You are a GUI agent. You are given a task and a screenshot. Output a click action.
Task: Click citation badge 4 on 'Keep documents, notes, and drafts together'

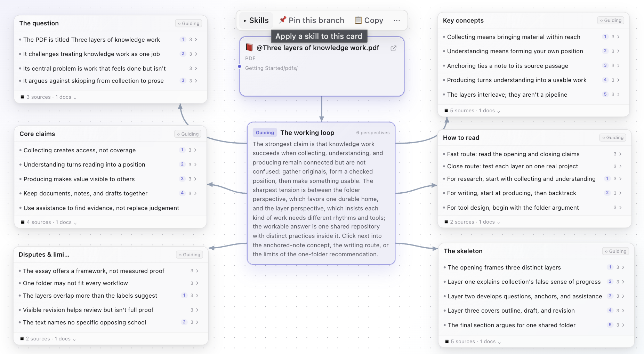182,193
